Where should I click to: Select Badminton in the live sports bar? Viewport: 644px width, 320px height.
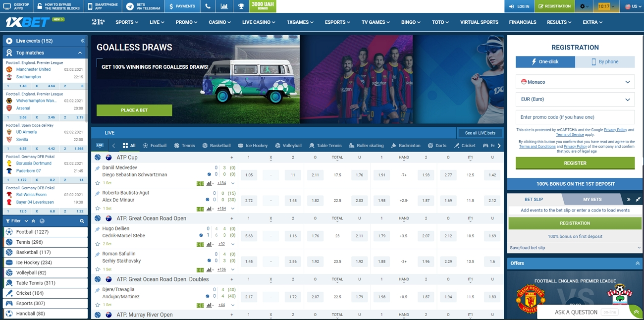tap(405, 146)
